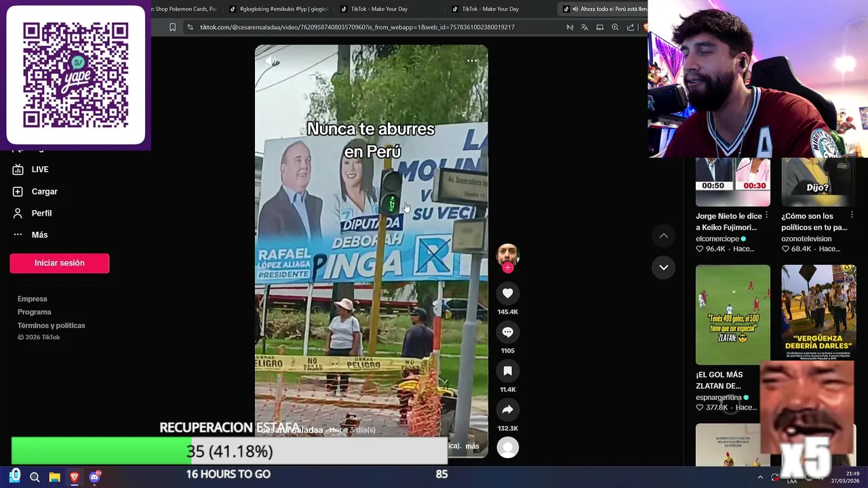This screenshot has width=868, height=488.
Task: Visit ozonotelevision account link
Action: tap(806, 239)
